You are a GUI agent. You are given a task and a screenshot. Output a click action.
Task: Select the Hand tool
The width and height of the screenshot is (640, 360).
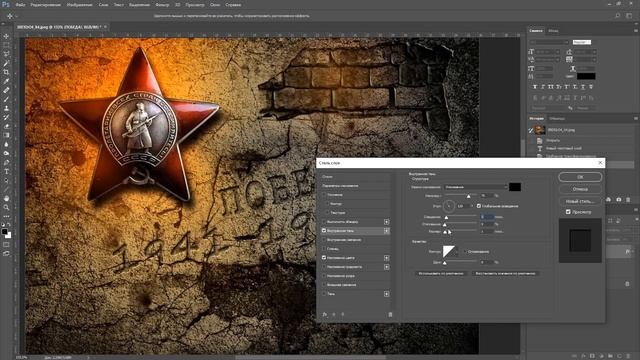[x=6, y=198]
